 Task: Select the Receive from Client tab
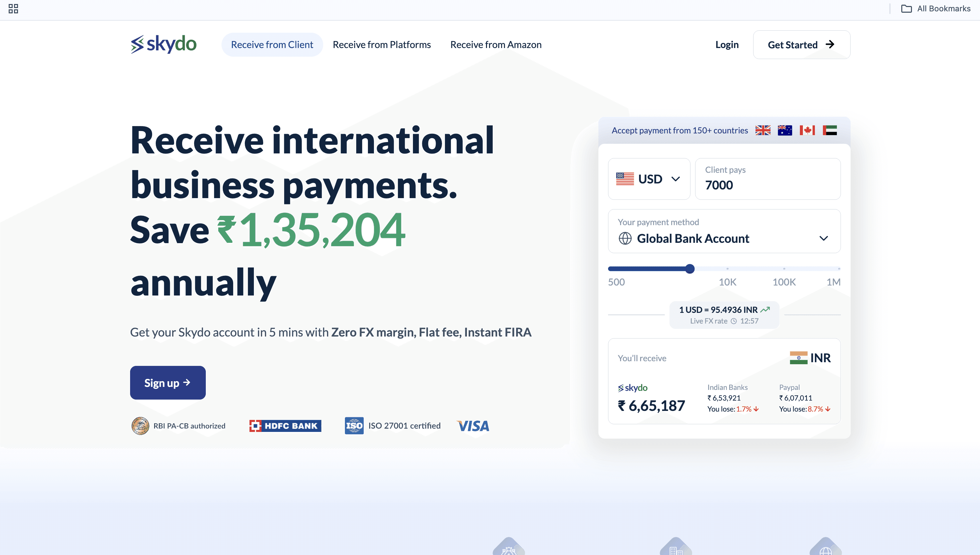point(272,45)
